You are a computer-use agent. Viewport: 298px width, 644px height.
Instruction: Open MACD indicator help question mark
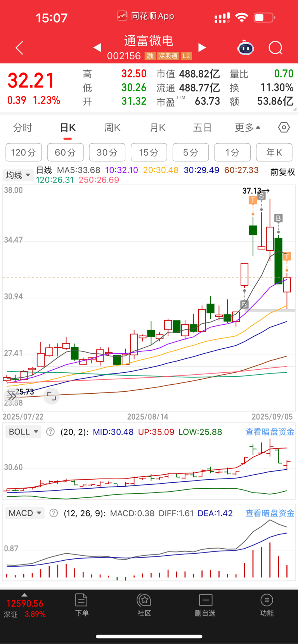54,513
